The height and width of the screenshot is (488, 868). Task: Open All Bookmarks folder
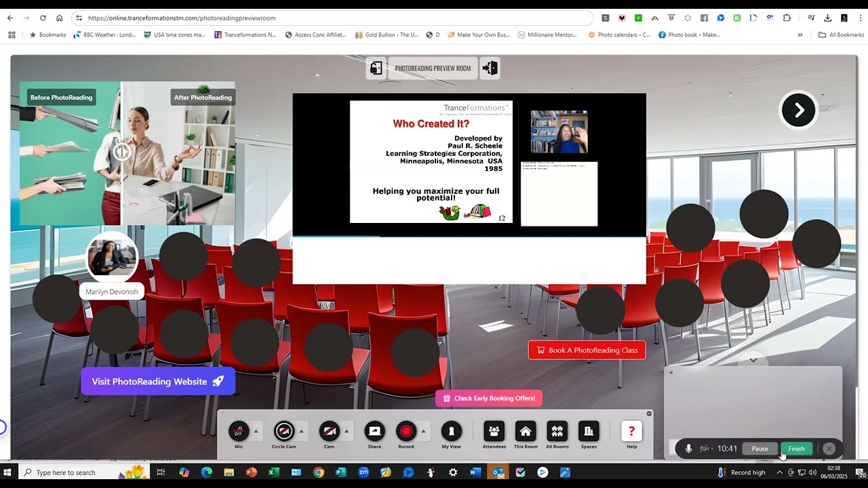point(841,35)
